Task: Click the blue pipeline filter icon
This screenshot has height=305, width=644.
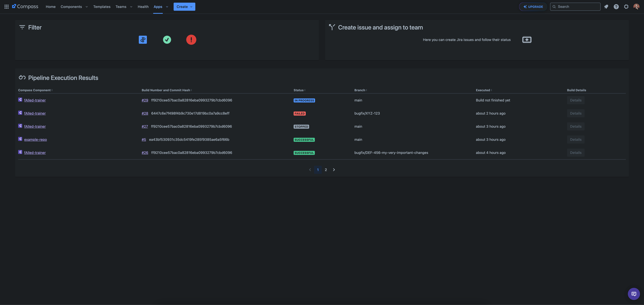Action: [x=143, y=40]
